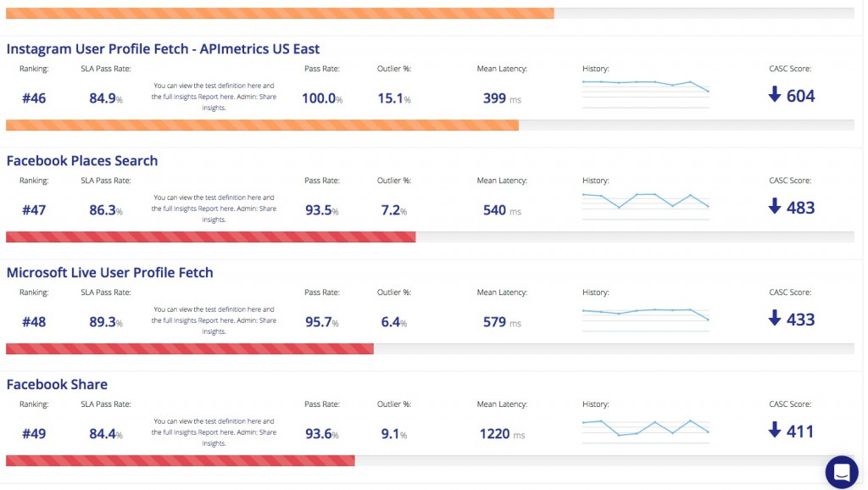Click mean latency 1220 ms
868x490 pixels.
[x=502, y=434]
